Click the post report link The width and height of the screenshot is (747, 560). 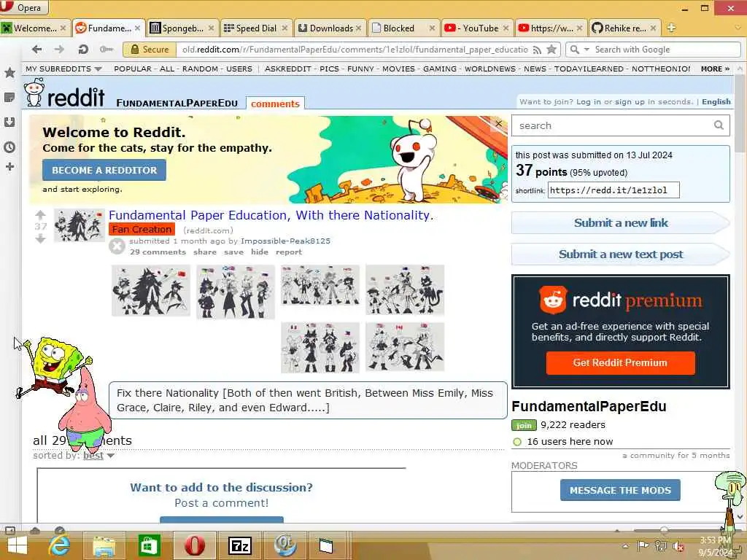289,252
